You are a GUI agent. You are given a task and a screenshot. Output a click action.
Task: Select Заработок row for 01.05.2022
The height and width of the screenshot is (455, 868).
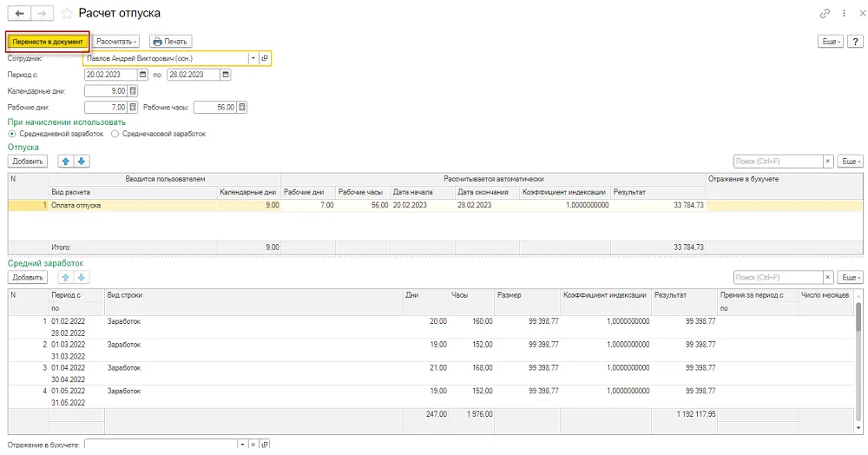pyautogui.click(x=431, y=397)
